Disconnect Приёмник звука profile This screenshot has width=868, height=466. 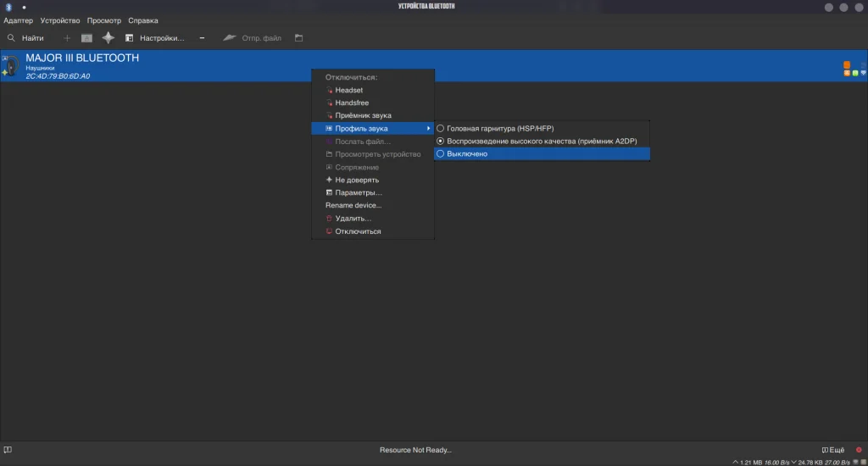373,116
